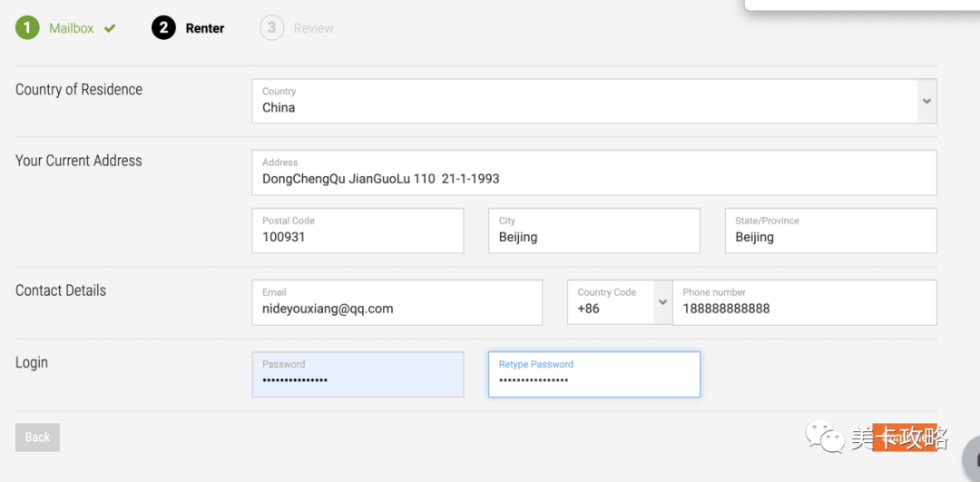Click the City field containing Beijing
This screenshot has height=482, width=980.
(x=594, y=231)
